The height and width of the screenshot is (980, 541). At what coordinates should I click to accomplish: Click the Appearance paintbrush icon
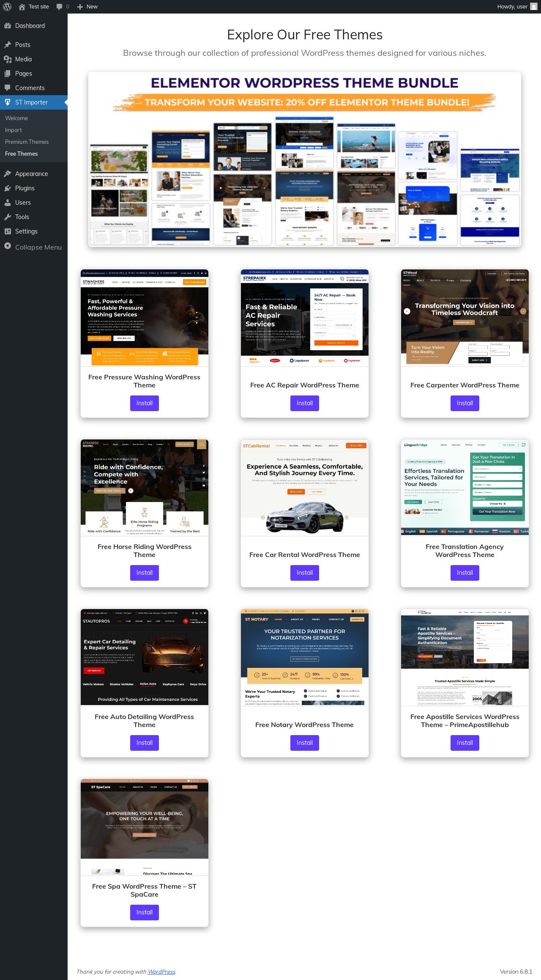pos(8,174)
